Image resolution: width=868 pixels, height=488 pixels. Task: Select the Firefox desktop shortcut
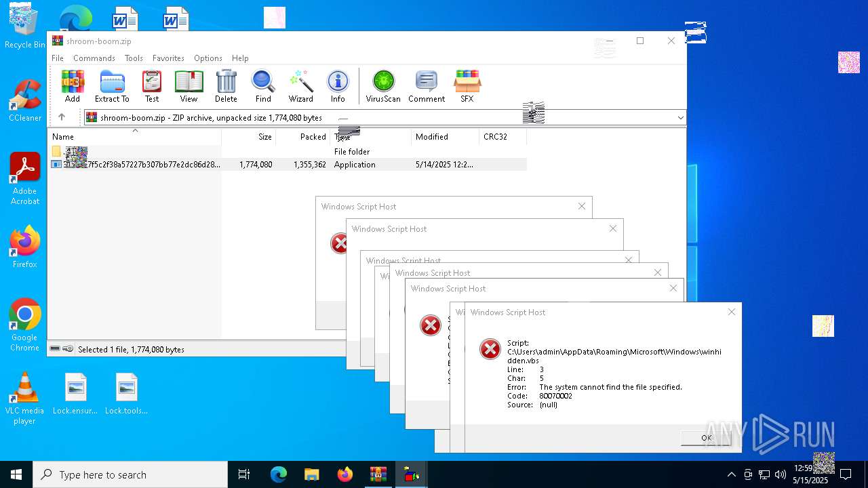tap(24, 247)
